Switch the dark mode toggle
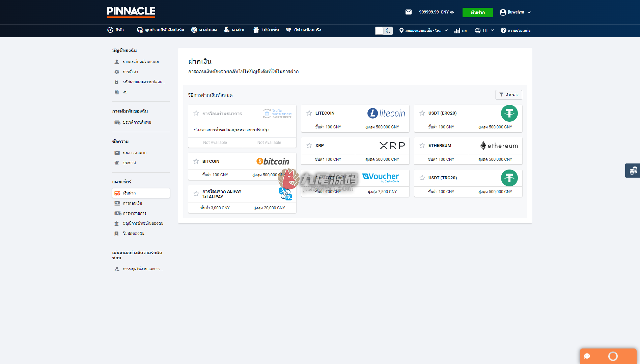The width and height of the screenshot is (640, 364). point(384,31)
